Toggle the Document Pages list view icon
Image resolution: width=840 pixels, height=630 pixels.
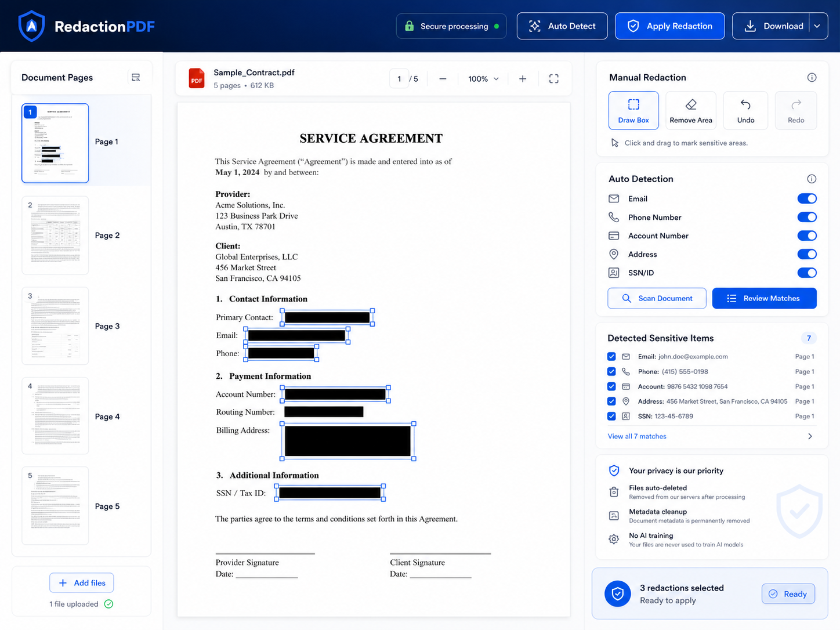click(136, 77)
